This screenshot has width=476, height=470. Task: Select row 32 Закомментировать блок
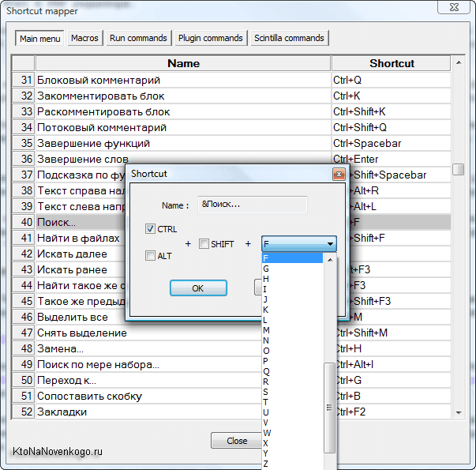183,96
